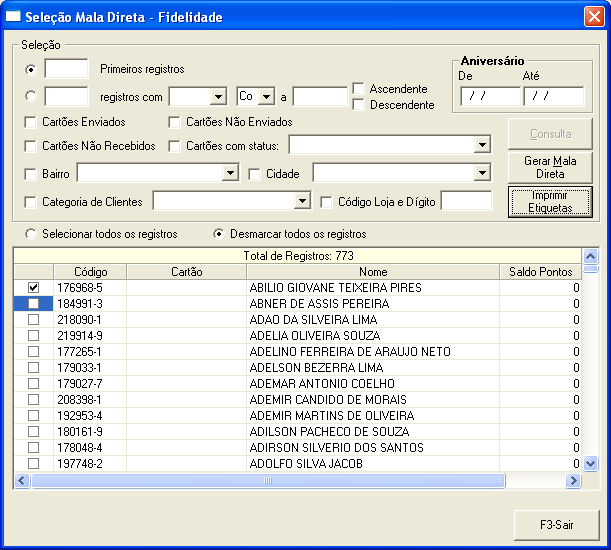Tick the Ascendente checkbox

coord(358,89)
